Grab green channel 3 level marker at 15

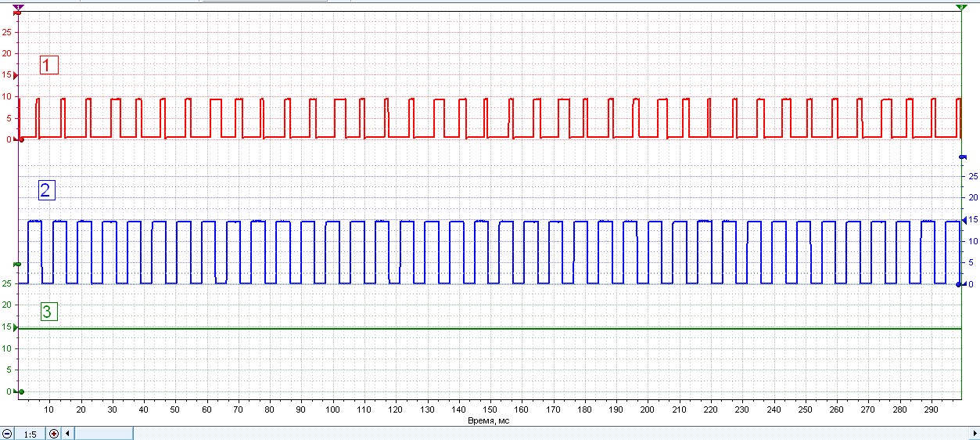[16, 327]
